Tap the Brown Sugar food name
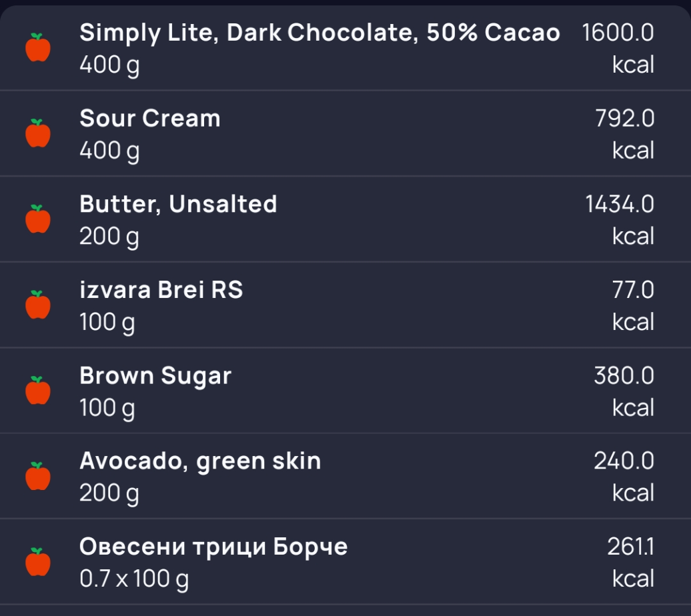 (155, 375)
